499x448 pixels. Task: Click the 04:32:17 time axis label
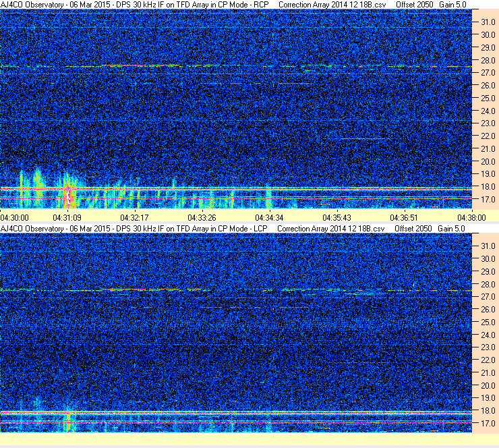[134, 218]
